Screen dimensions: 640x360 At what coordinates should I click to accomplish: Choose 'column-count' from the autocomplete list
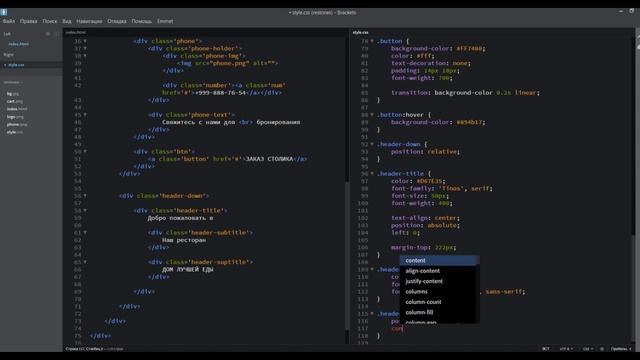(439, 302)
